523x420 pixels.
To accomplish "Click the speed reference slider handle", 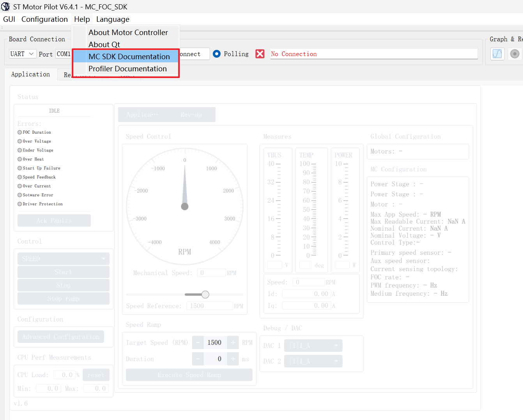I will pyautogui.click(x=205, y=295).
